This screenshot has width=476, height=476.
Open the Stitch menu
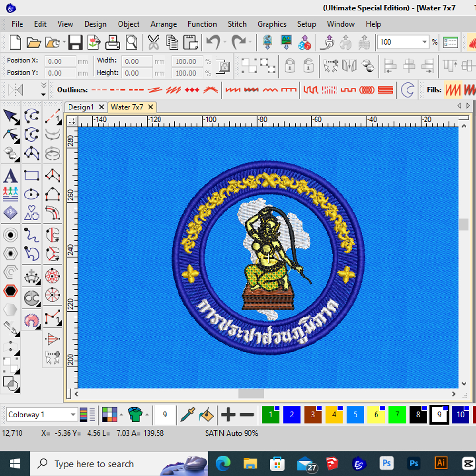237,24
